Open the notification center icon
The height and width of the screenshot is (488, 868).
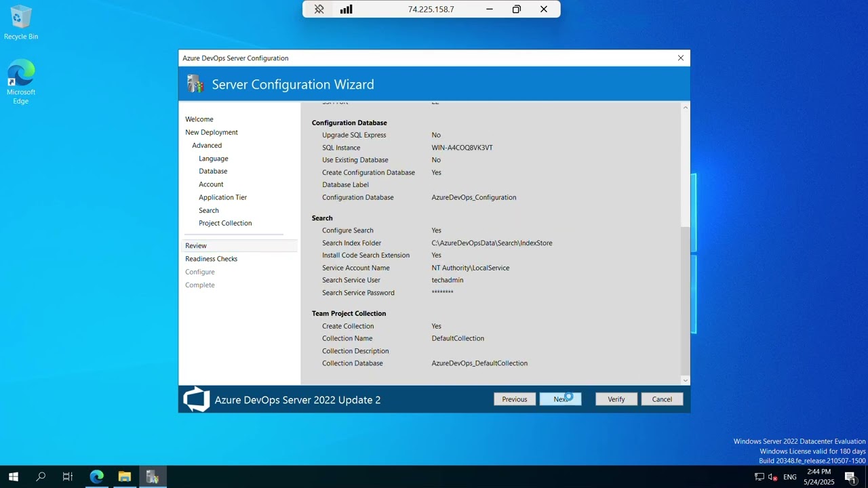tap(850, 477)
